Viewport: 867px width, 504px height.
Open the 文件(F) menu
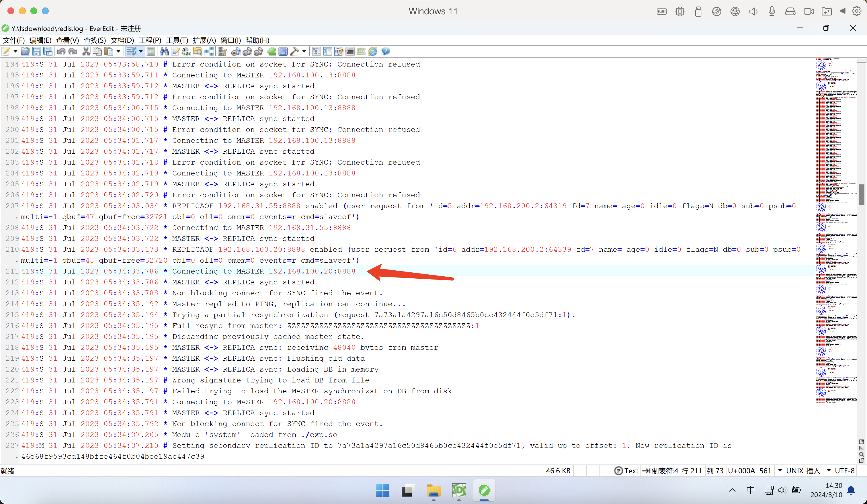tap(14, 40)
